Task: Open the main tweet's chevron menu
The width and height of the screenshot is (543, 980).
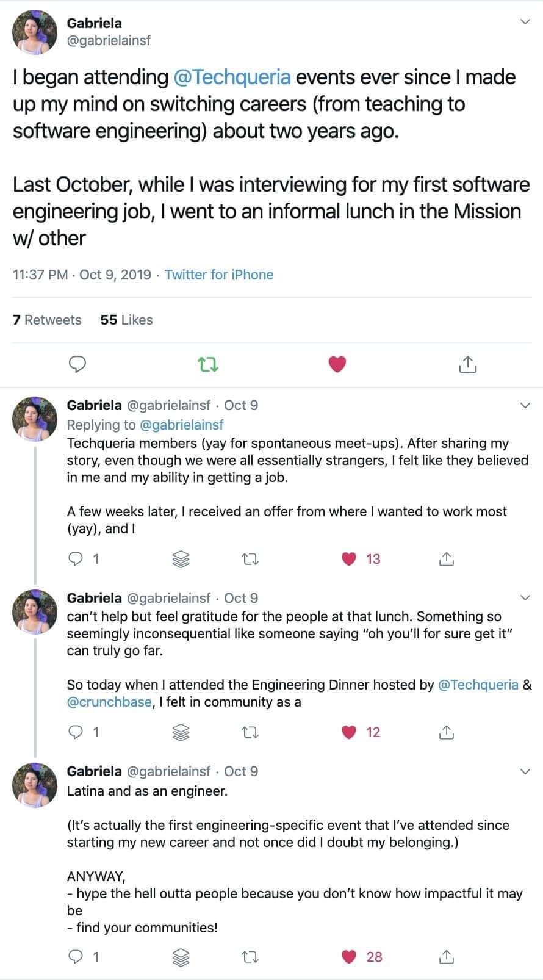Action: click(524, 23)
